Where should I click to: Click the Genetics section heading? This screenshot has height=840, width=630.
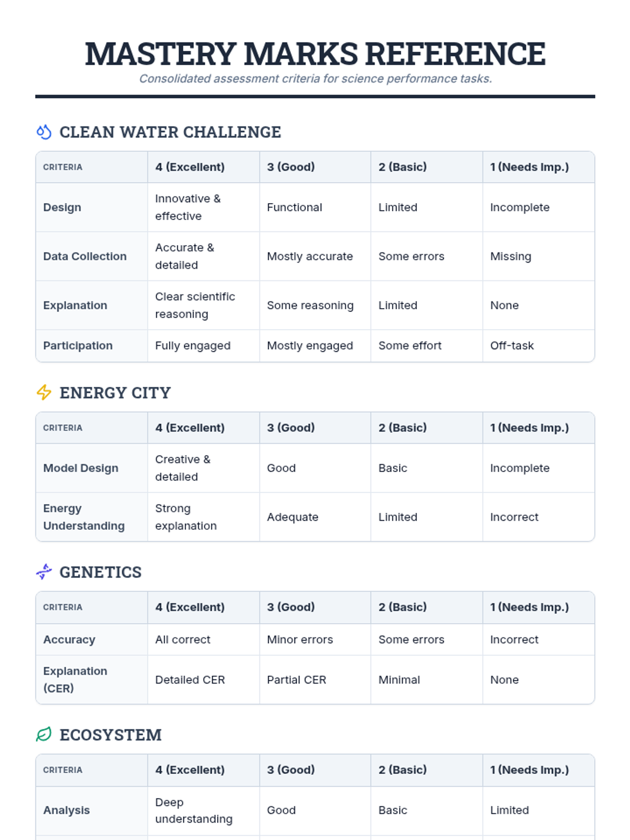[100, 572]
